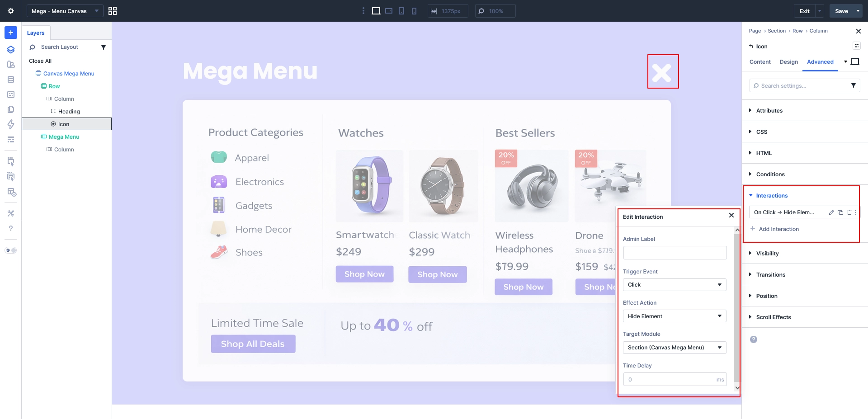This screenshot has height=419, width=868.
Task: Open the Trigger Event dropdown
Action: tap(675, 285)
